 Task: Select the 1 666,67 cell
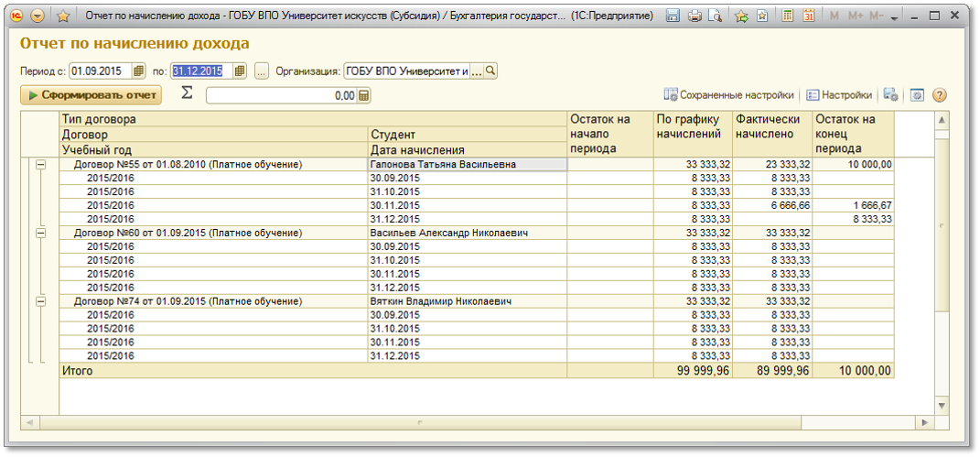(x=853, y=205)
